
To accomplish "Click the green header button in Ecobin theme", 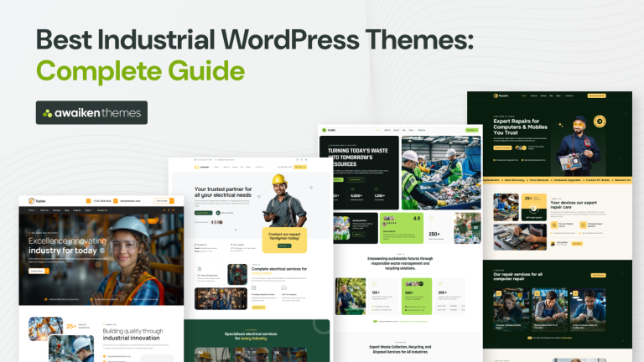I will [x=471, y=130].
